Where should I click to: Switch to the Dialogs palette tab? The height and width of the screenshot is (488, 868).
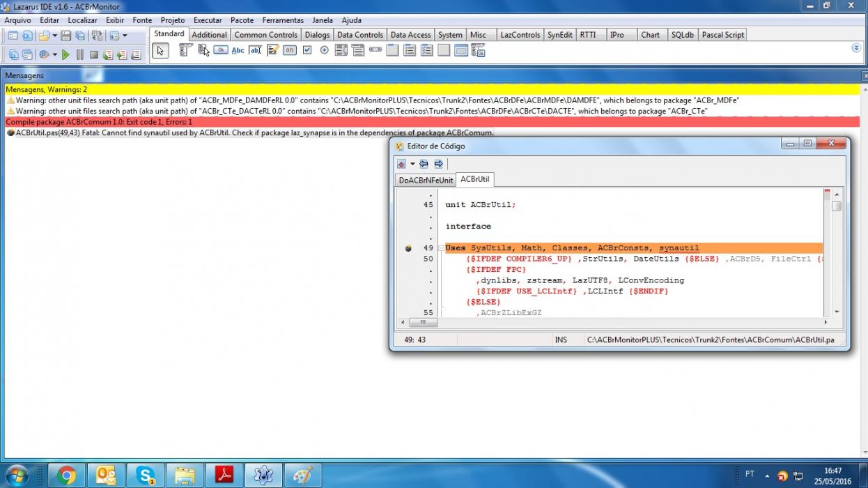[318, 35]
